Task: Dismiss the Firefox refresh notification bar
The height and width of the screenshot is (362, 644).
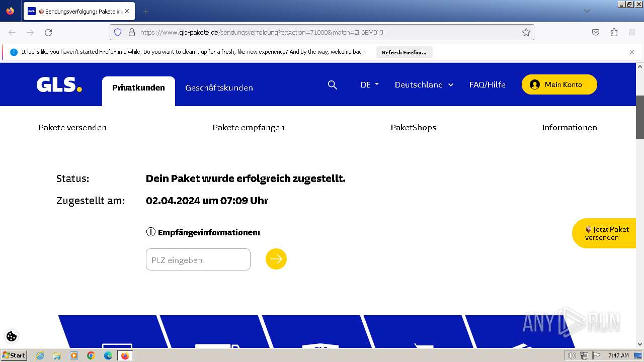Action: point(632,52)
